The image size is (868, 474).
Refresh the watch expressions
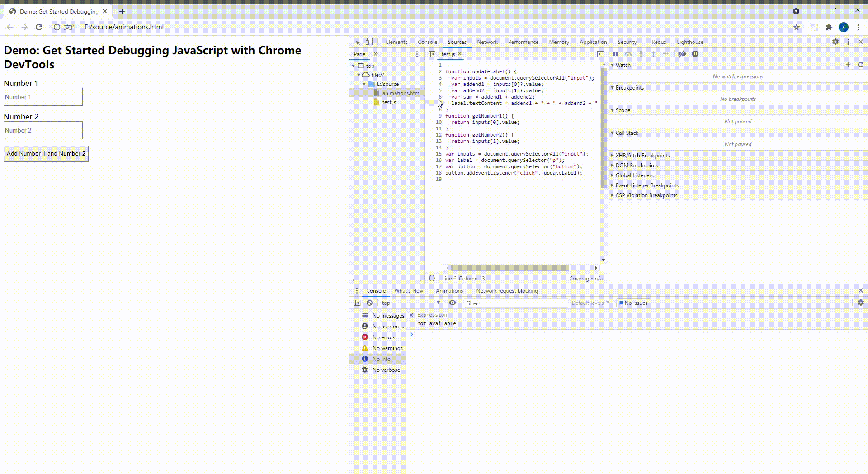pos(861,65)
